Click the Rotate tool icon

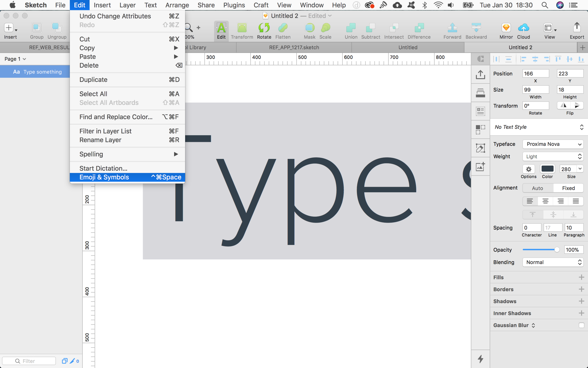264,28
